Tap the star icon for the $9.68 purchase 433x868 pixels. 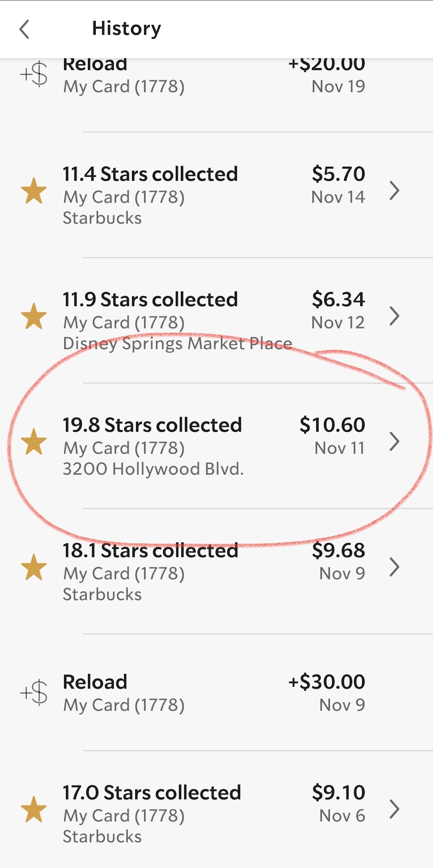(x=34, y=567)
